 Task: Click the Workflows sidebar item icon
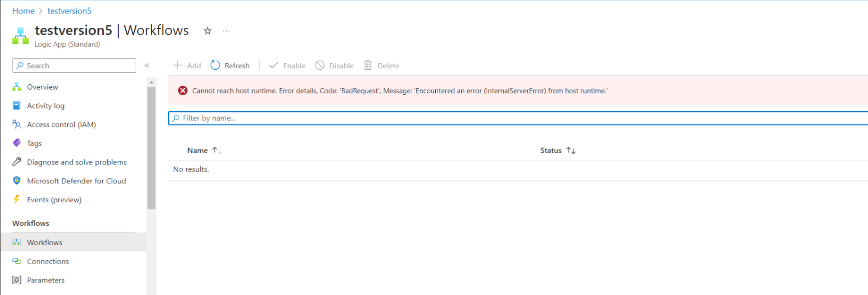(x=16, y=242)
